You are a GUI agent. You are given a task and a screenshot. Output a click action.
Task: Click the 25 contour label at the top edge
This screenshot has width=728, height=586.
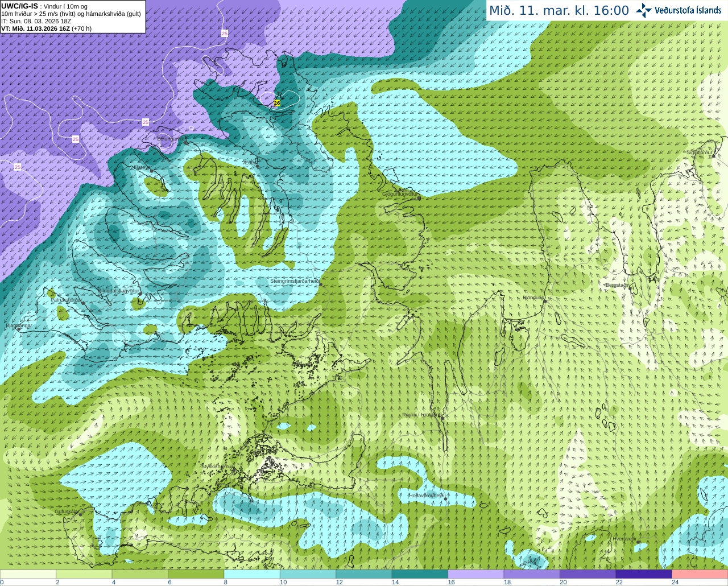[225, 34]
